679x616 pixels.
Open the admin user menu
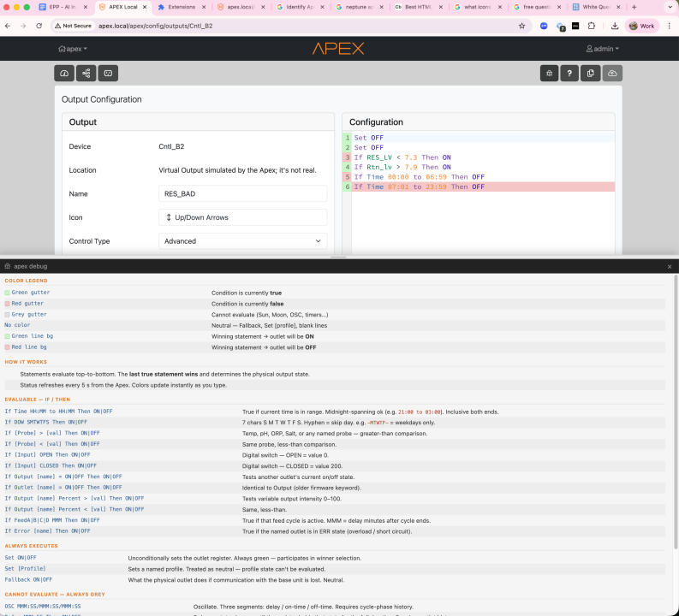(x=602, y=49)
